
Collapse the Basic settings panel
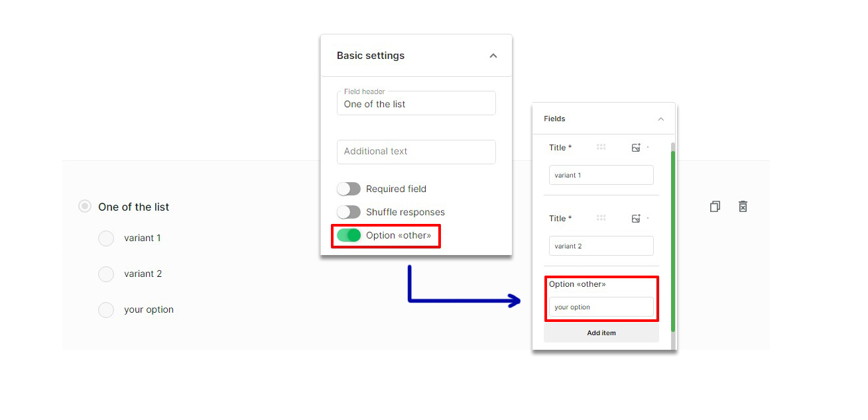tap(493, 56)
